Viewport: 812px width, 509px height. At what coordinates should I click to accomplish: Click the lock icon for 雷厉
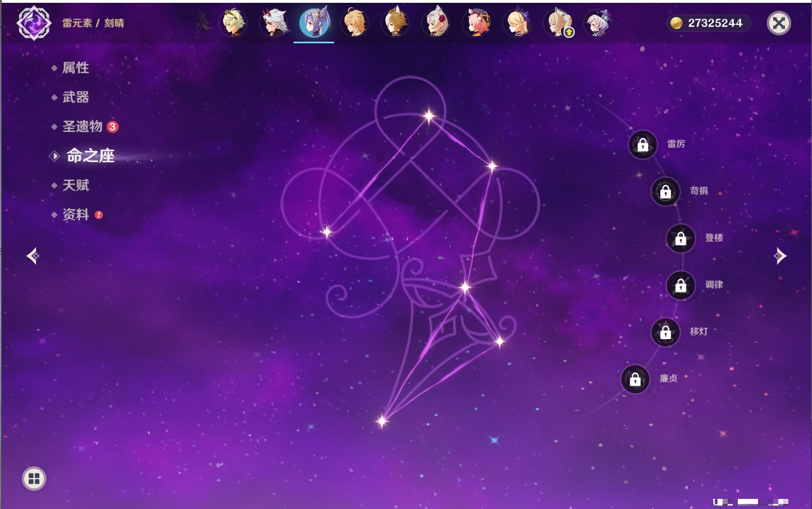(643, 145)
